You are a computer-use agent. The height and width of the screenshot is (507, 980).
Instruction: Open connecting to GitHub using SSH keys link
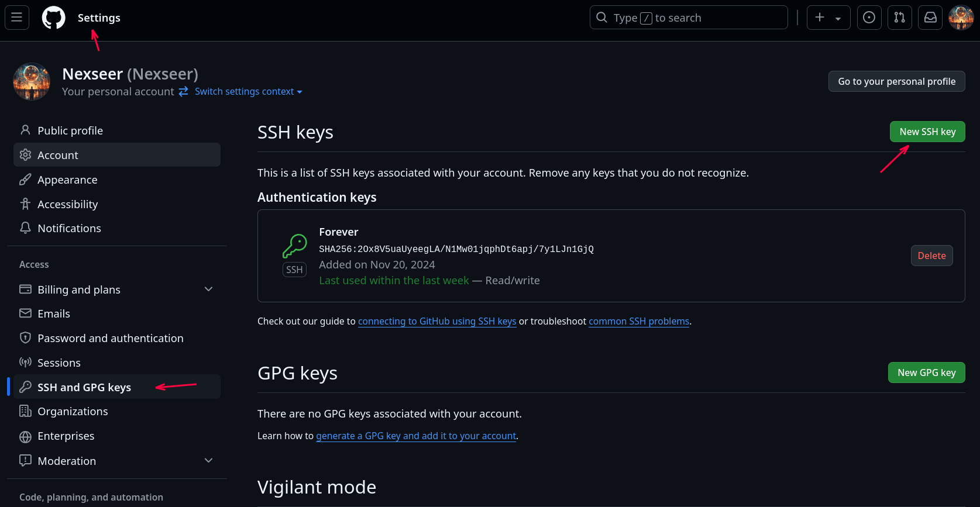click(437, 321)
